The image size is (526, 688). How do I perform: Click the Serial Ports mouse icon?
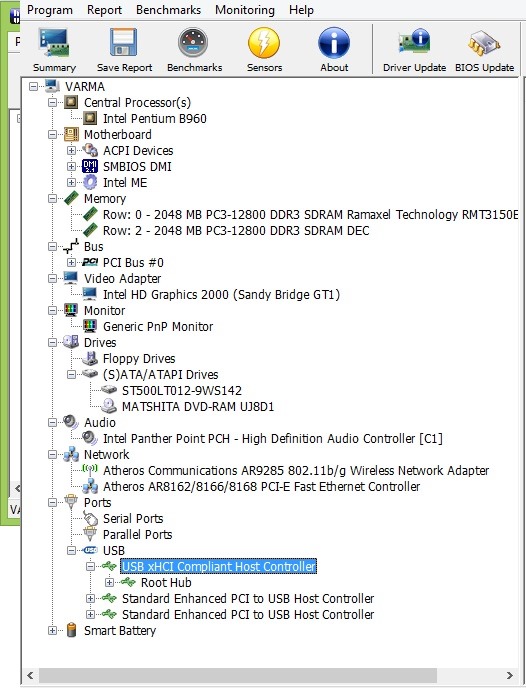coord(90,518)
